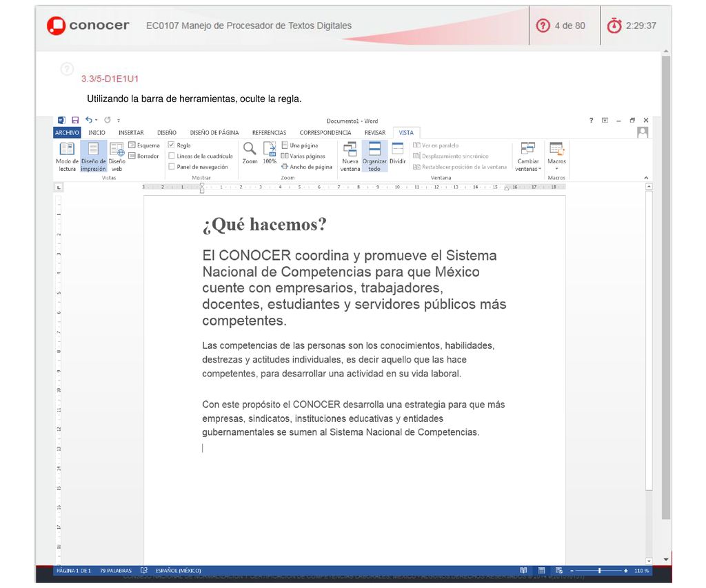Click outer page scrollbar thumb

click(x=666, y=287)
